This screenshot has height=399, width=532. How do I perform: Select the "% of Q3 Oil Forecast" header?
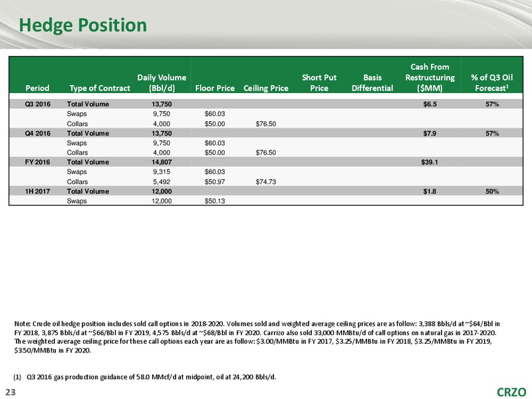pyautogui.click(x=491, y=82)
